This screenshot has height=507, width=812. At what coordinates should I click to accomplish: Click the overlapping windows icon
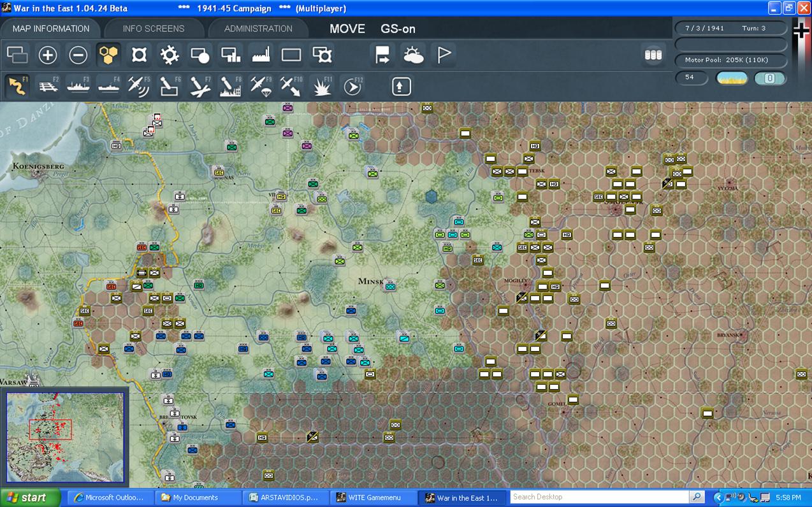17,55
